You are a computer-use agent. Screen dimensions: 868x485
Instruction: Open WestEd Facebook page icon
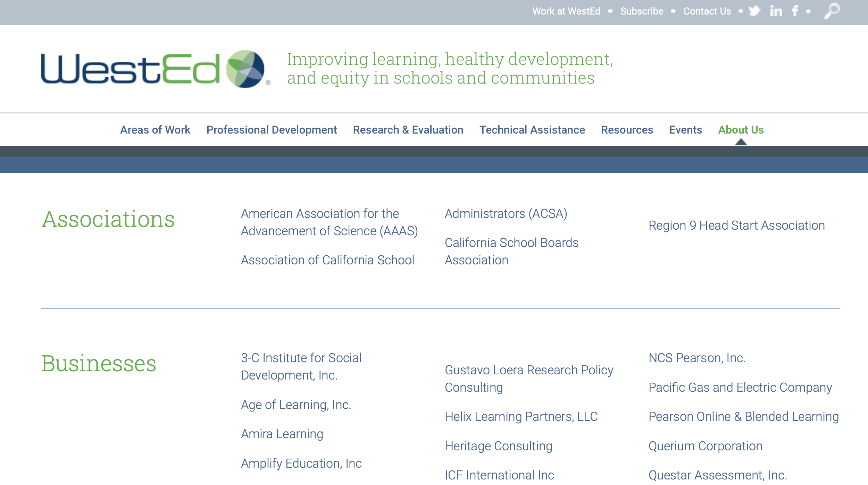tap(795, 11)
